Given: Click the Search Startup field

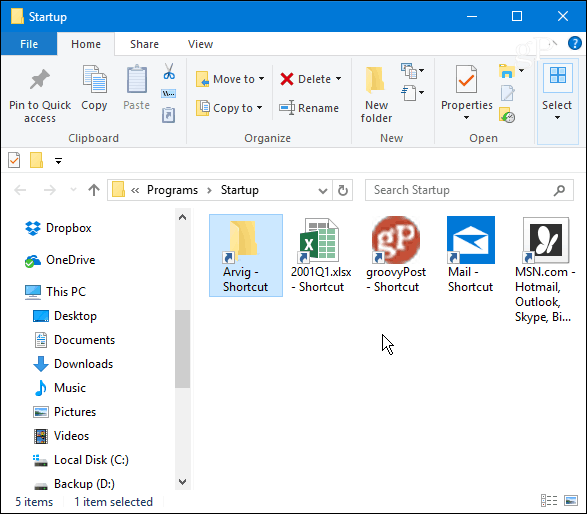Looking at the screenshot, I should click(x=469, y=190).
